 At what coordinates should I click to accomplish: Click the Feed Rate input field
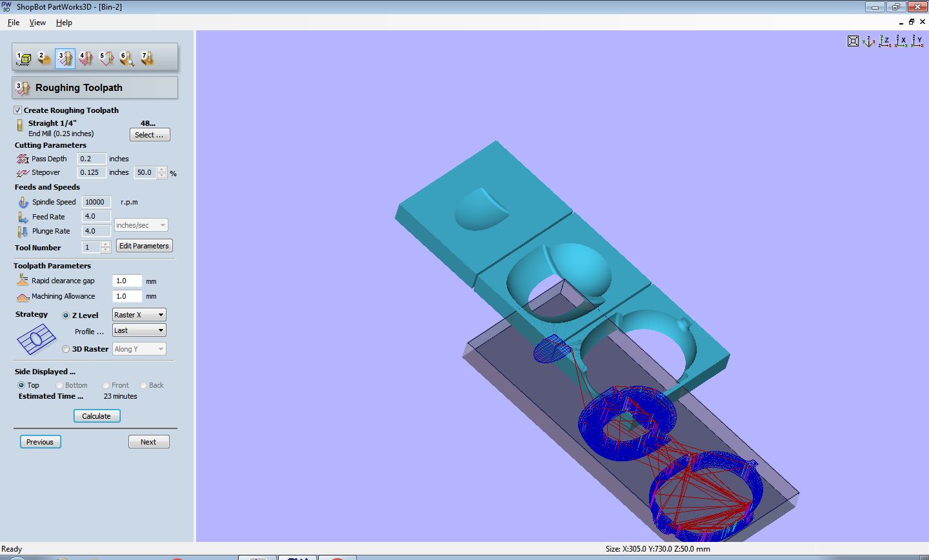(x=97, y=217)
